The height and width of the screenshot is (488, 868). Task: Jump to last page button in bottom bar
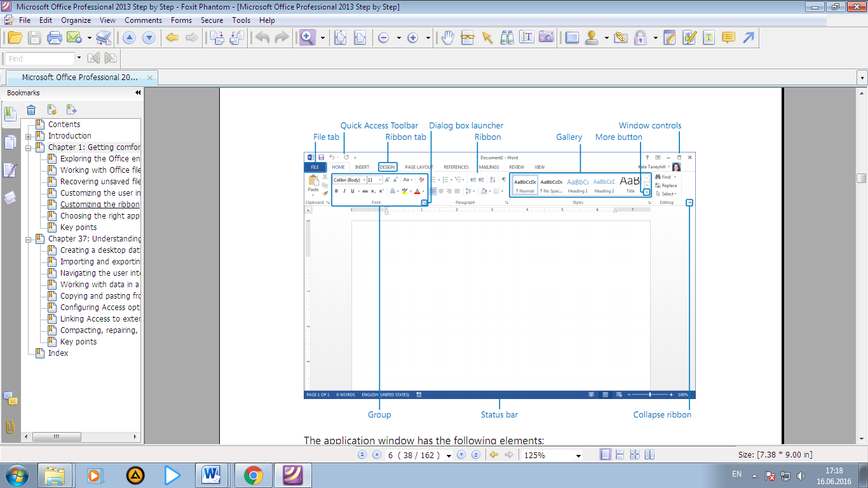click(x=475, y=455)
